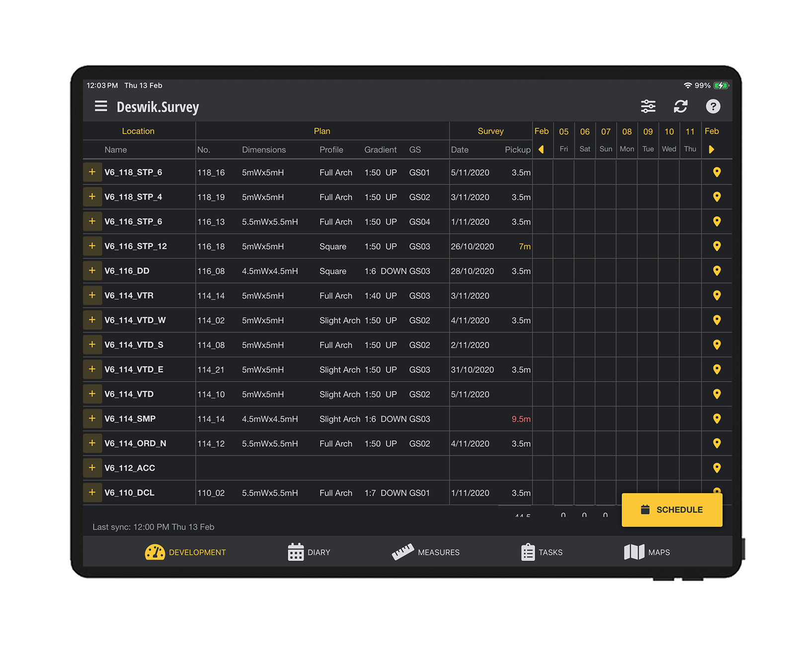Select the V6_112_ACC location name
The image size is (812, 646).
(x=130, y=468)
